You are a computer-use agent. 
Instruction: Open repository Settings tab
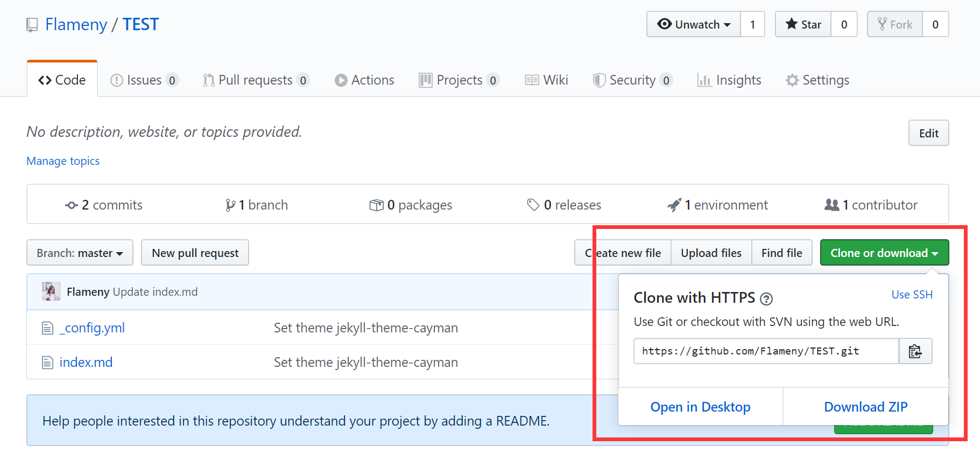click(817, 80)
